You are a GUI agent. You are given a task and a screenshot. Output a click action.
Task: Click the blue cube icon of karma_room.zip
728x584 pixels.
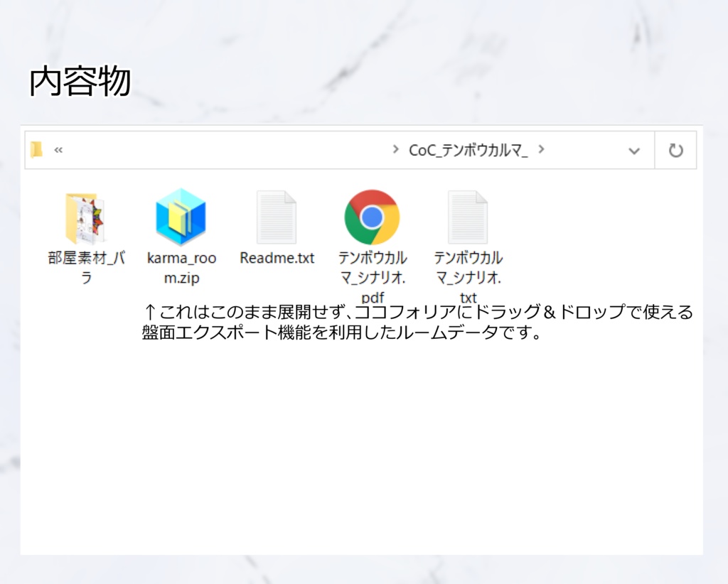tap(181, 217)
